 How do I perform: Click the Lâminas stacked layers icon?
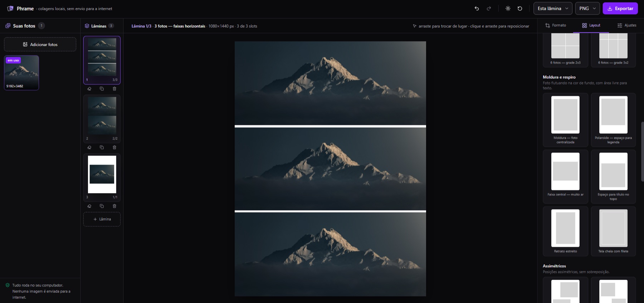(x=87, y=26)
